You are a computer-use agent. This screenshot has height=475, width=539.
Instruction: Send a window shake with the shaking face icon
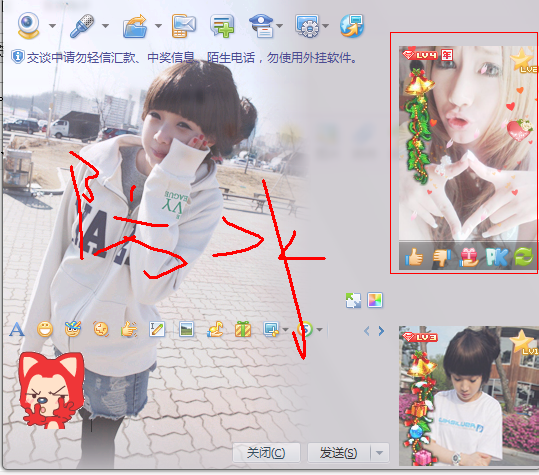pyautogui.click(x=101, y=329)
